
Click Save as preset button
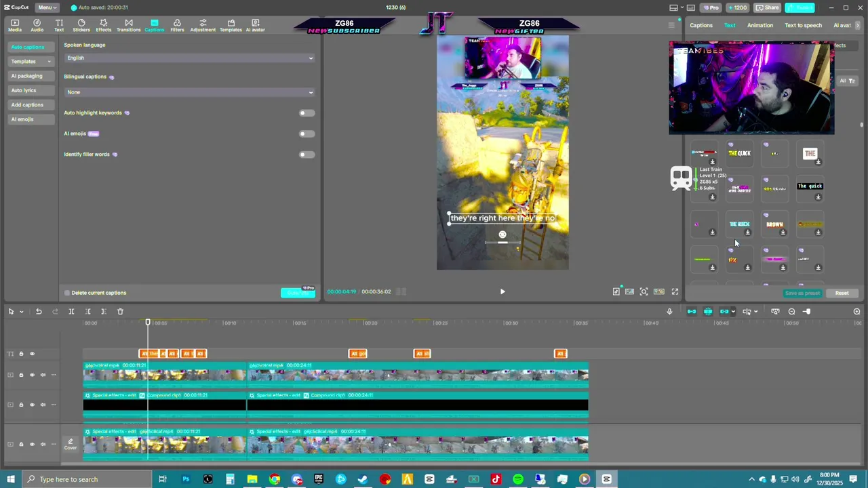(802, 293)
